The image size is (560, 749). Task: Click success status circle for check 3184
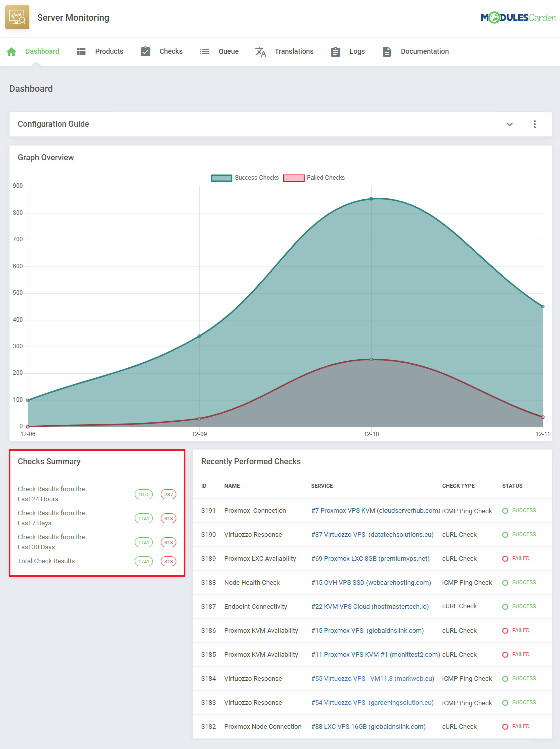coord(505,679)
